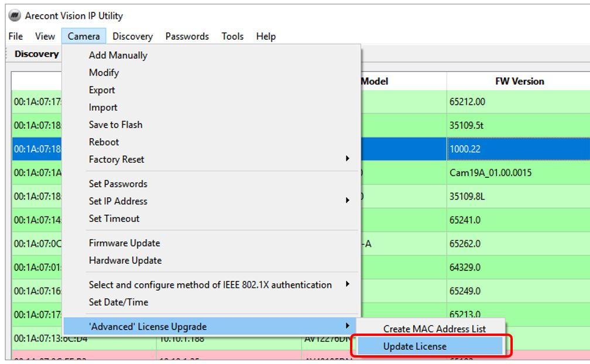Select the firmware cell 65212.00
The image size is (590, 364).
pyautogui.click(x=519, y=101)
